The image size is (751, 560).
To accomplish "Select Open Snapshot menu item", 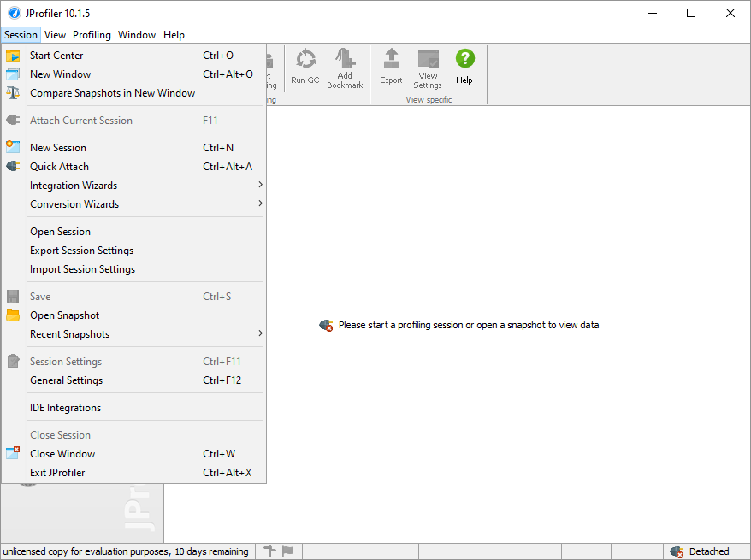I will (x=133, y=315).
